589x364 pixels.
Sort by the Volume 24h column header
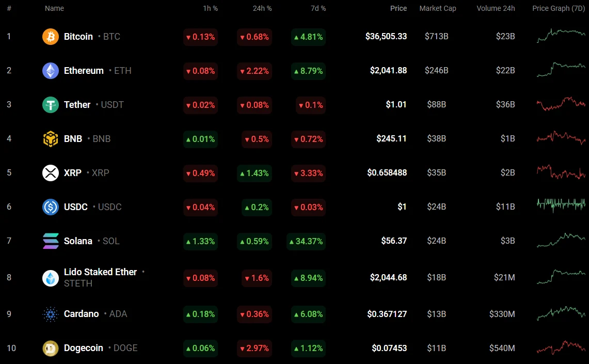[x=496, y=8]
